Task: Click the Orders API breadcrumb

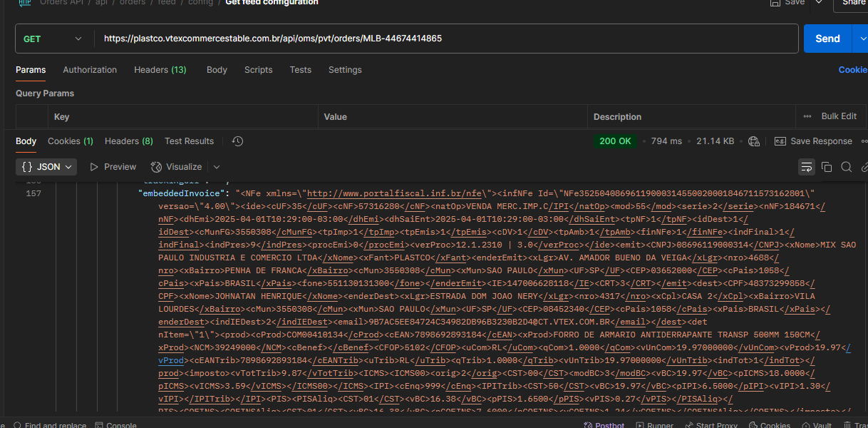Action: coord(63,3)
